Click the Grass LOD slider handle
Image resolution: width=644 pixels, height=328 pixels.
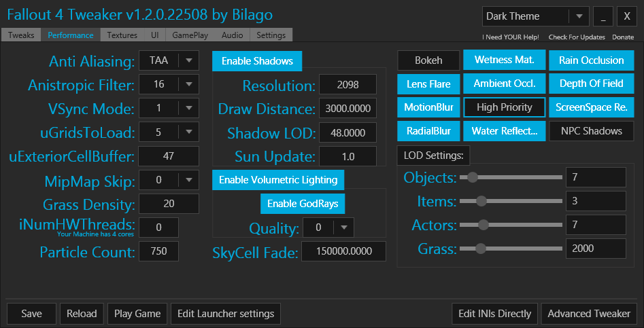[481, 249]
